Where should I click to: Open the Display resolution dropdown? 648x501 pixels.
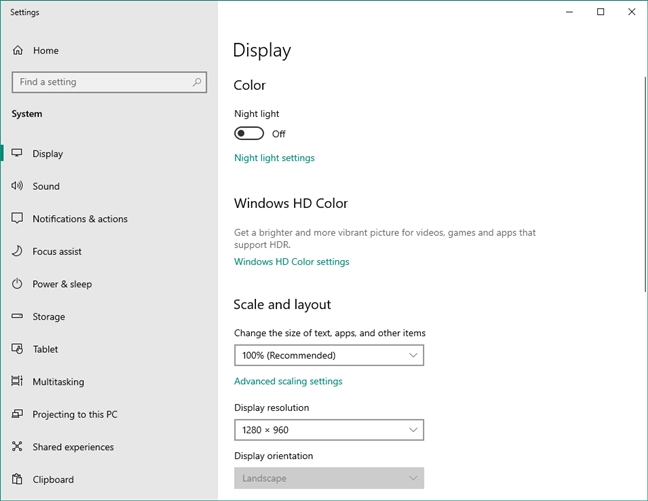(x=329, y=430)
